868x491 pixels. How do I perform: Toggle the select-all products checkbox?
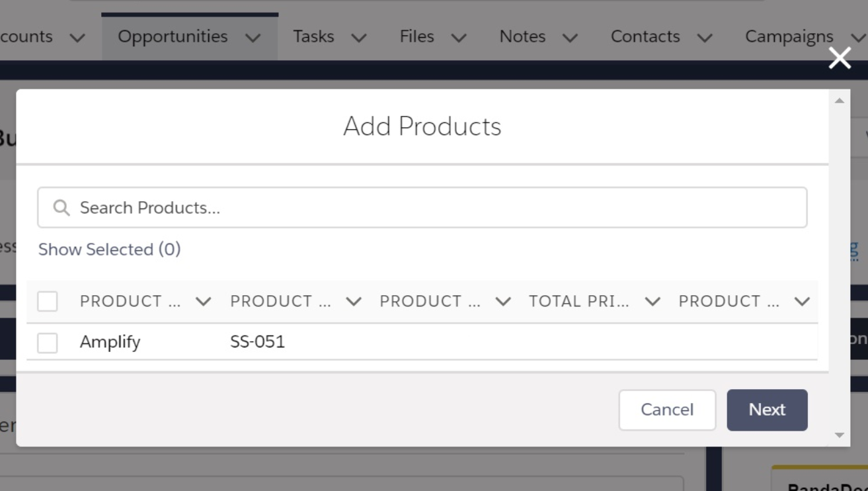(x=48, y=302)
